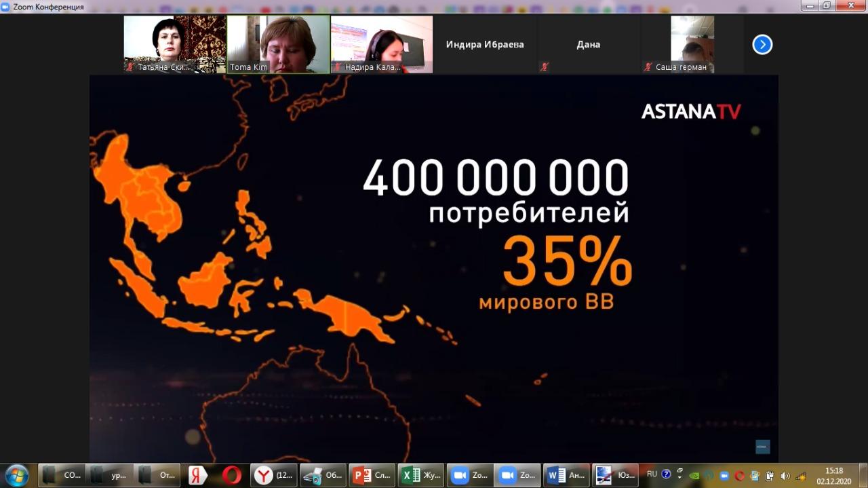This screenshot has width=868, height=488.
Task: Click the Дана participant tile
Action: click(x=588, y=45)
